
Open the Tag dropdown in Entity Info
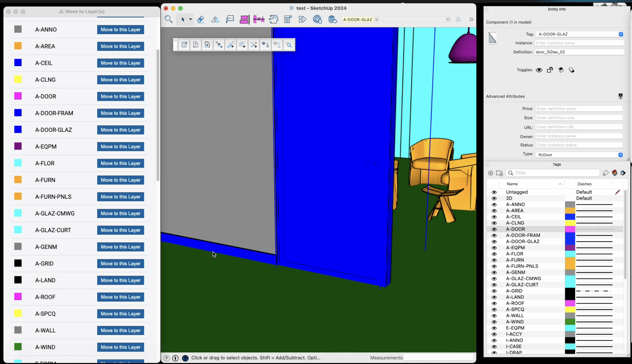(621, 34)
